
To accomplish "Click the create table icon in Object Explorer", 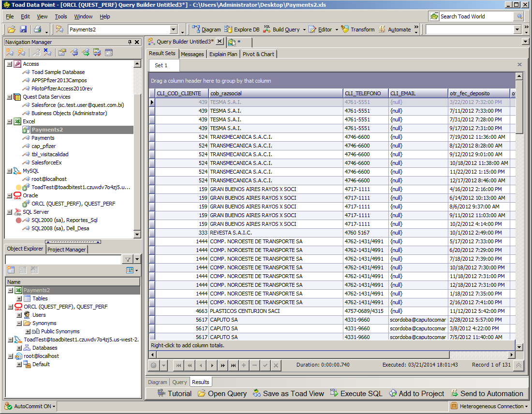I will click(x=11, y=270).
